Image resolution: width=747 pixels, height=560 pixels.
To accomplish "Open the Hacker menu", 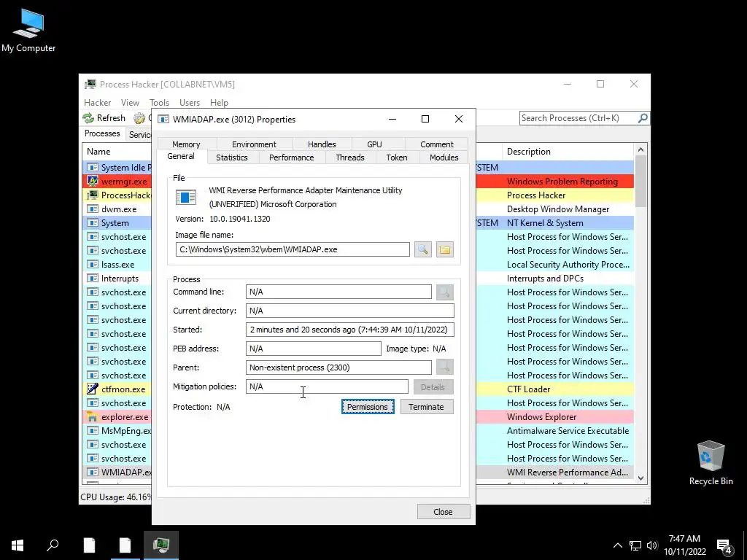I will (x=97, y=103).
